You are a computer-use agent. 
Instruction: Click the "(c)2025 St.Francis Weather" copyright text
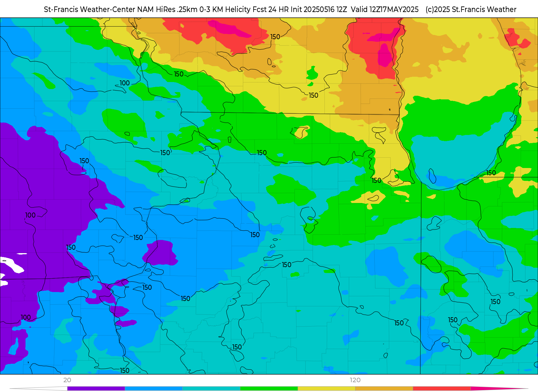[x=471, y=10]
